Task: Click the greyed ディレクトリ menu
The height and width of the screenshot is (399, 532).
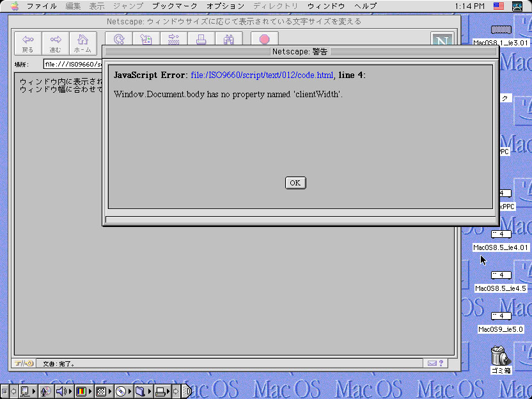Action: click(276, 6)
